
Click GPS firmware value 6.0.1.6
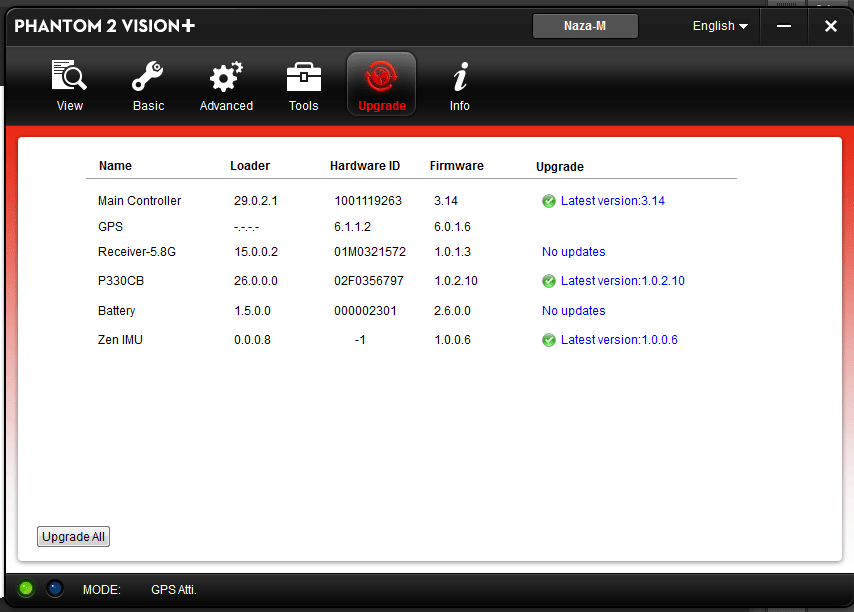point(453,227)
